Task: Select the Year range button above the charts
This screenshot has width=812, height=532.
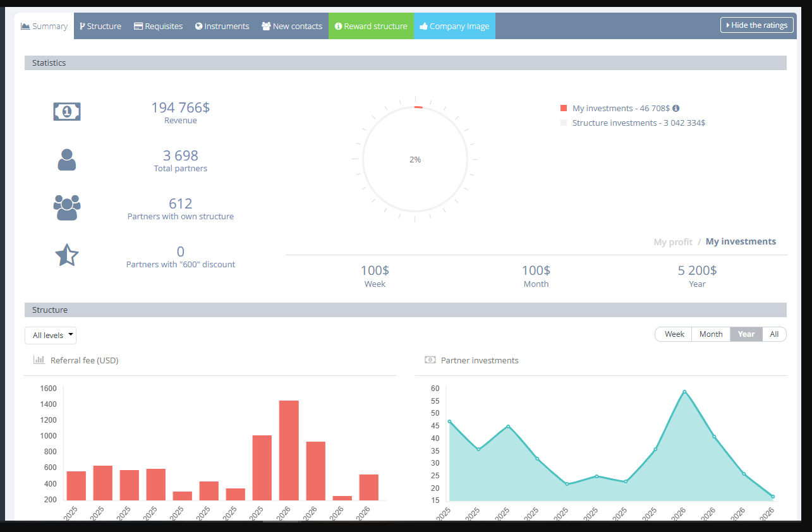Action: click(746, 334)
